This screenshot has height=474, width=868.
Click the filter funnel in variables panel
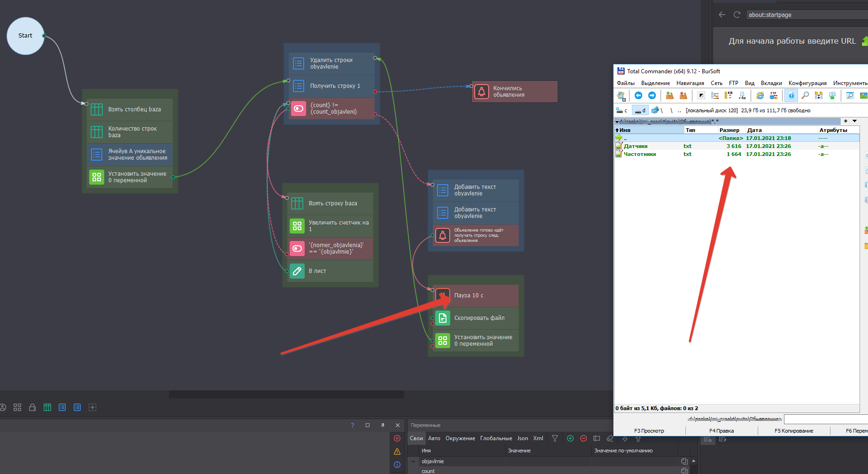click(x=555, y=438)
